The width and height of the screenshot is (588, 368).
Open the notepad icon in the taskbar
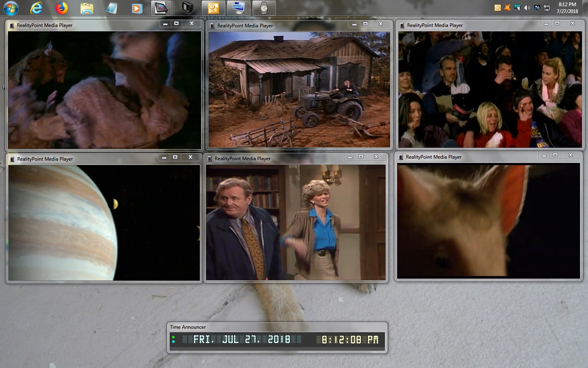[111, 8]
